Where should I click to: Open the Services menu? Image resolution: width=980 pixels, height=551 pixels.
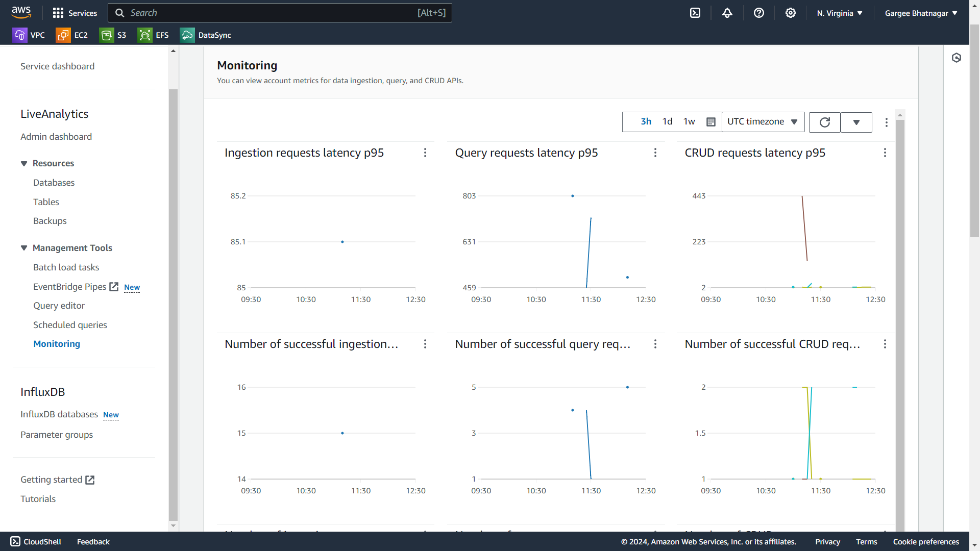[75, 13]
